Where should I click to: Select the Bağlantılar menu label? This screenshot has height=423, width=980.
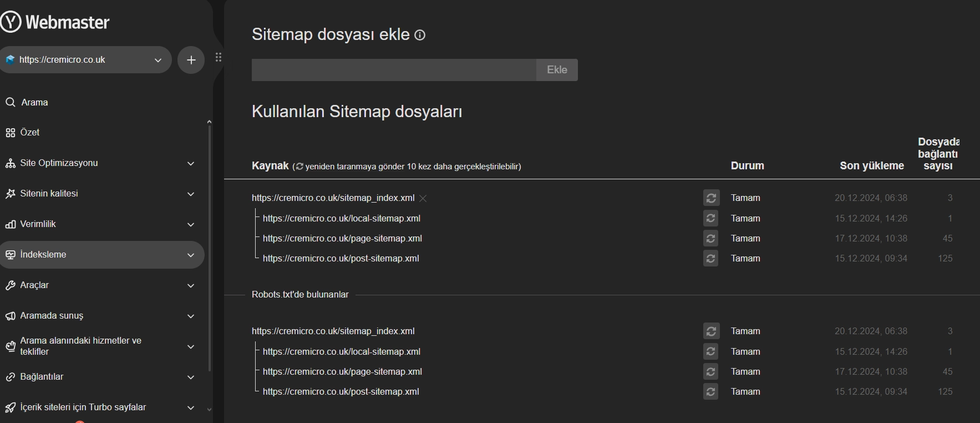click(x=42, y=376)
